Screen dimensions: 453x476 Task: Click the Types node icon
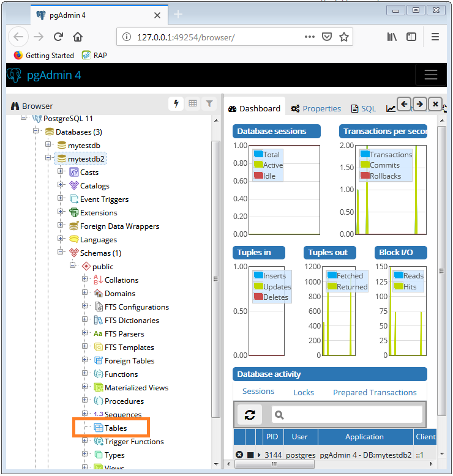[x=98, y=455]
